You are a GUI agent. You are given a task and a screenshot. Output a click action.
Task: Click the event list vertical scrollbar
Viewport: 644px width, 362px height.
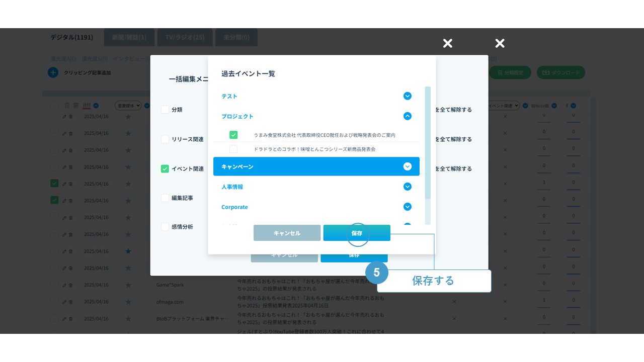428,143
